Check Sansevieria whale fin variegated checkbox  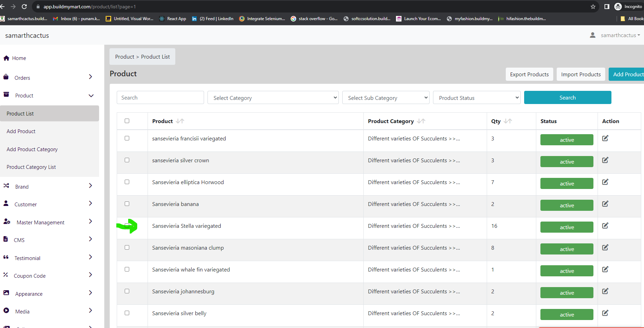tap(127, 269)
